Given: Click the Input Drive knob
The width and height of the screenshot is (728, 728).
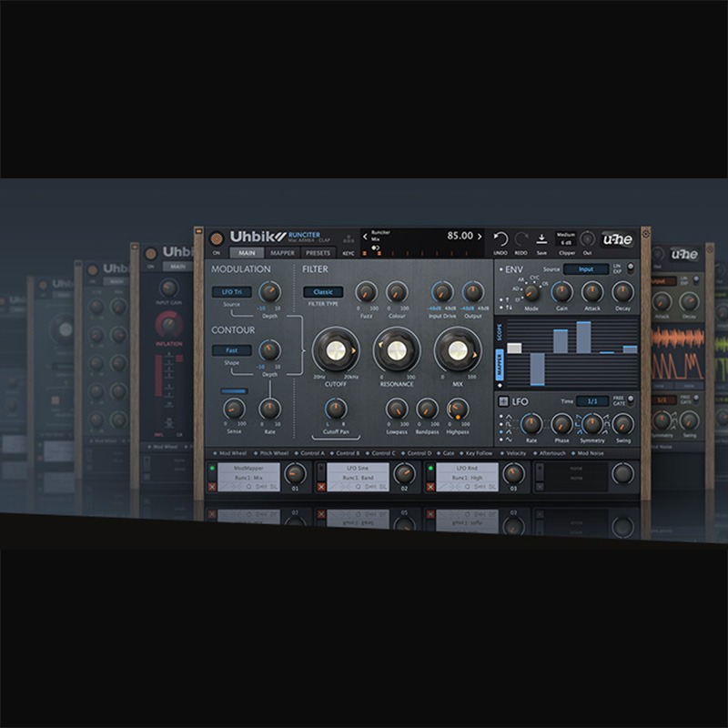Looking at the screenshot, I should (x=442, y=292).
